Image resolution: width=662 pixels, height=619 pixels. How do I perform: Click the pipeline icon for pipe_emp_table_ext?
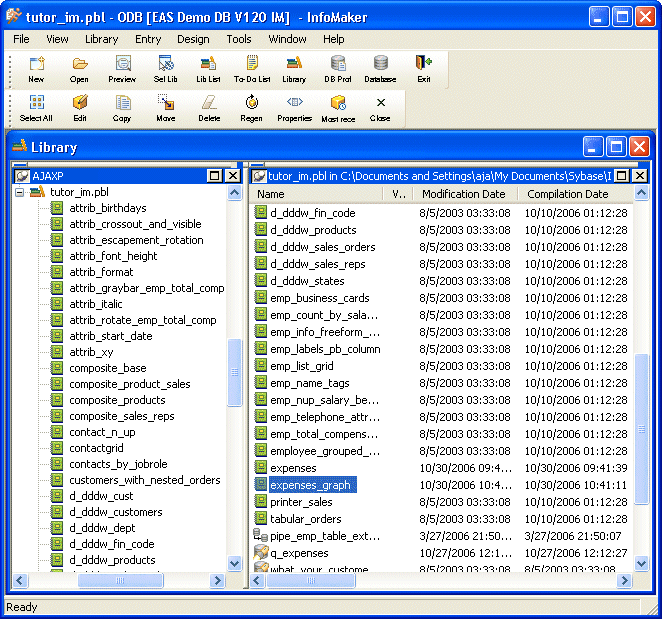pos(260,535)
